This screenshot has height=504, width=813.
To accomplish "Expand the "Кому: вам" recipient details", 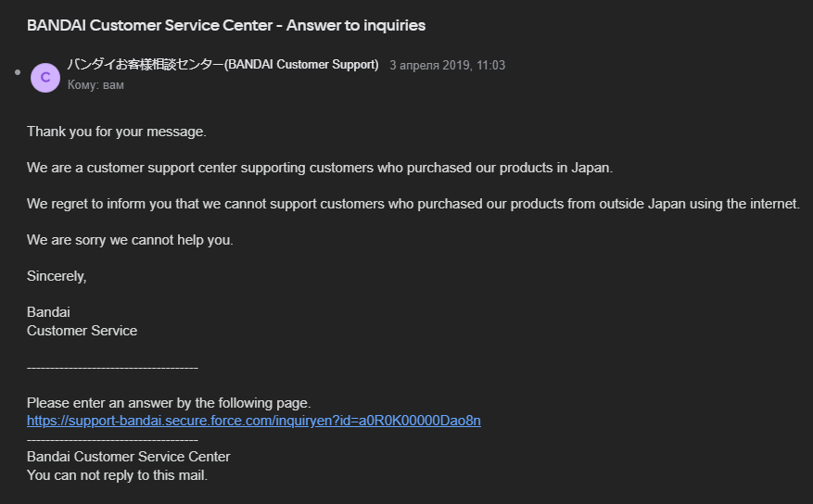I will (95, 85).
